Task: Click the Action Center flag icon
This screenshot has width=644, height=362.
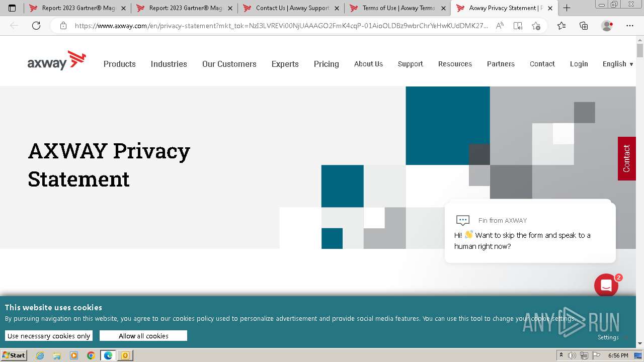Action: point(595,355)
